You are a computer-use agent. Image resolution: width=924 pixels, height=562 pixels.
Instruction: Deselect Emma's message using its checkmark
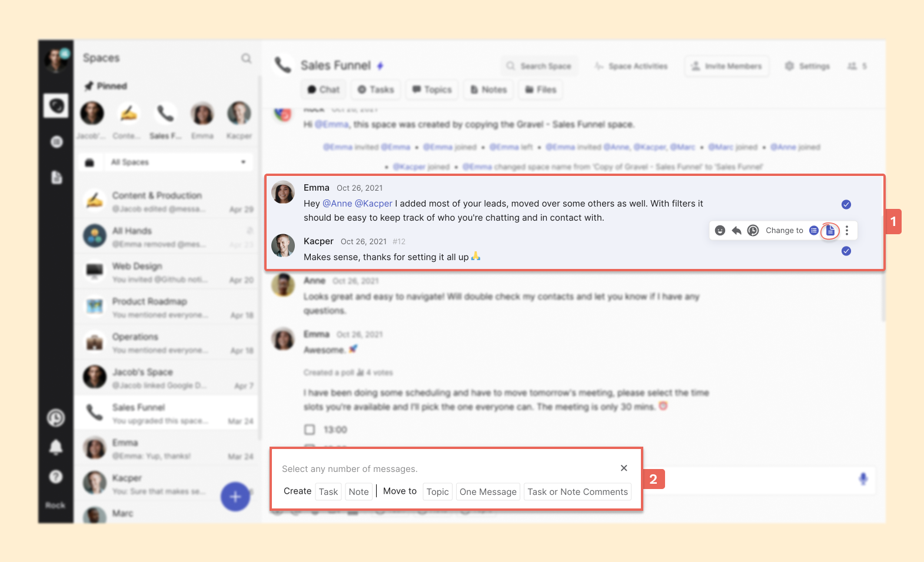[846, 205]
